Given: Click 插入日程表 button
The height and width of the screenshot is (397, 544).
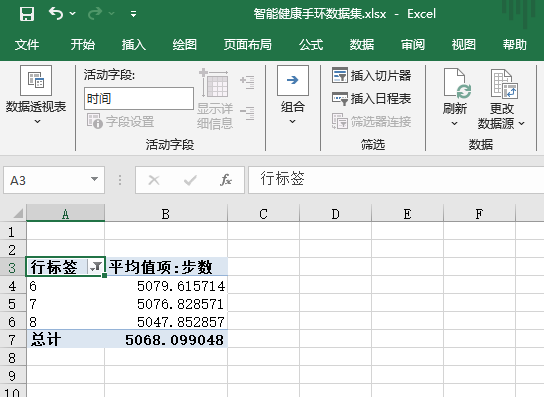Looking at the screenshot, I should pos(372,99).
